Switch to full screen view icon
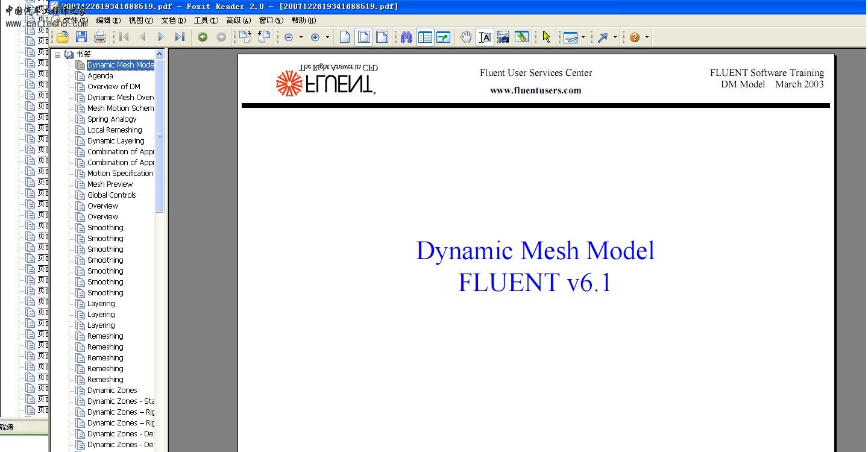 [444, 37]
